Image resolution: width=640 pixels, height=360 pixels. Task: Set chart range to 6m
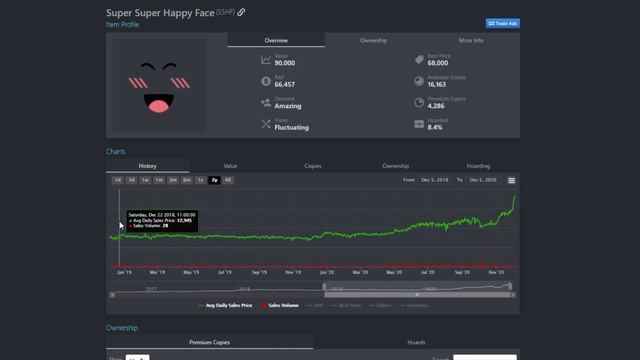click(187, 180)
